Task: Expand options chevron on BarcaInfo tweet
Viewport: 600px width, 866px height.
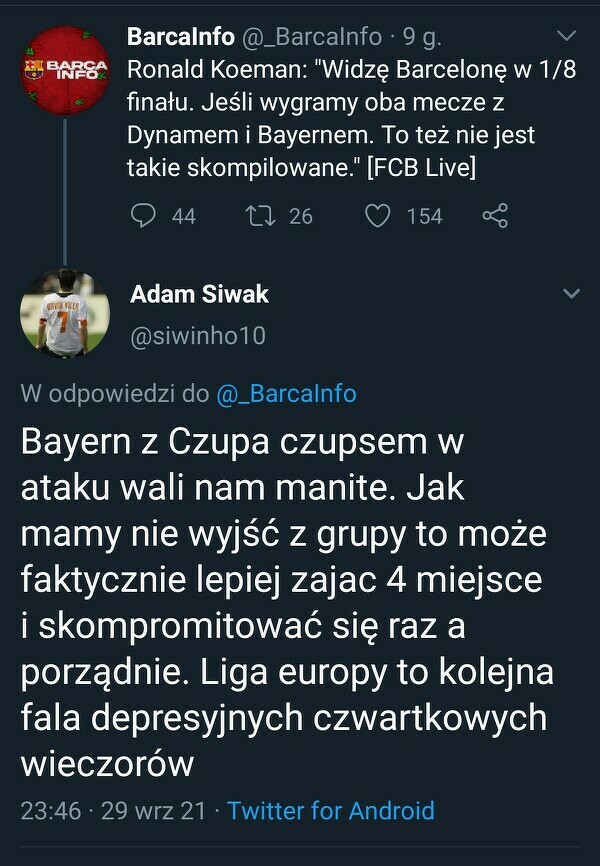Action: (x=567, y=36)
